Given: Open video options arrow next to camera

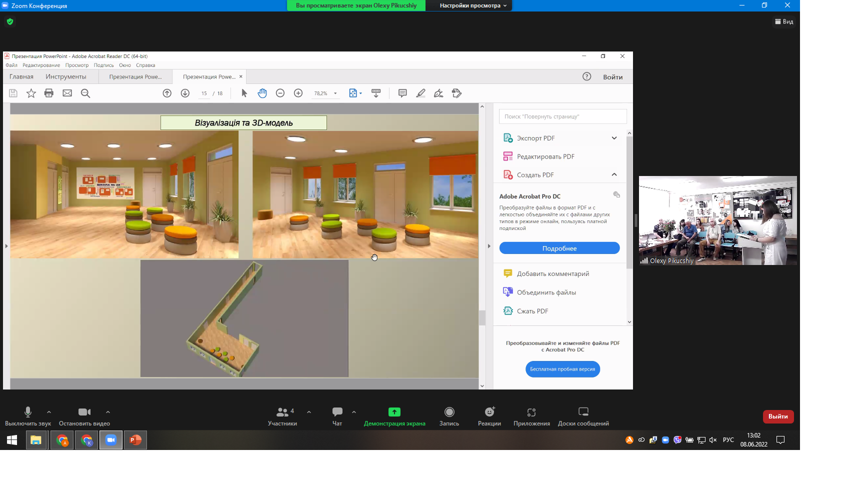Looking at the screenshot, I should pyautogui.click(x=108, y=412).
